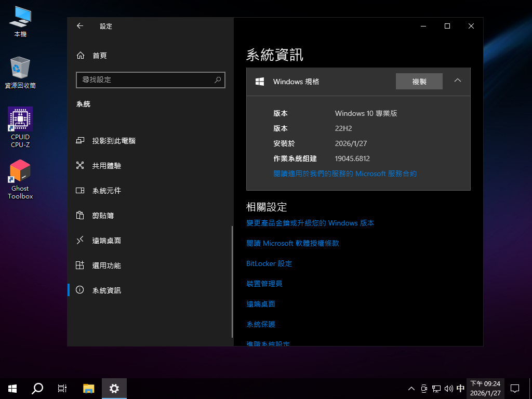
Task: Open the Microsoft 服務合約 link
Action: click(345, 174)
